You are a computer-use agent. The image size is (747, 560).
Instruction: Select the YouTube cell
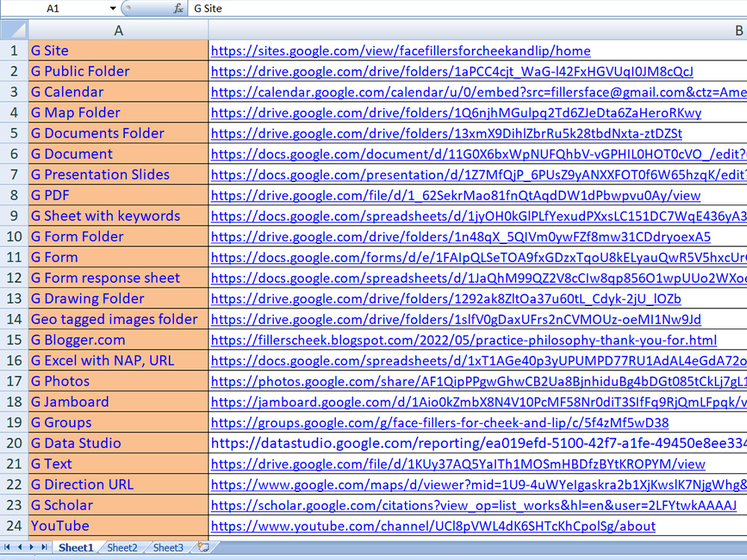tap(119, 526)
